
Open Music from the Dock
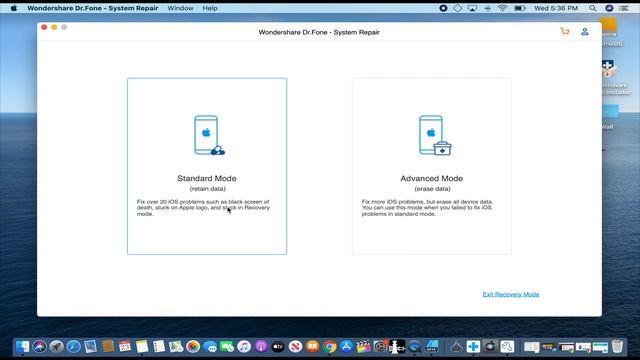pos(244,347)
